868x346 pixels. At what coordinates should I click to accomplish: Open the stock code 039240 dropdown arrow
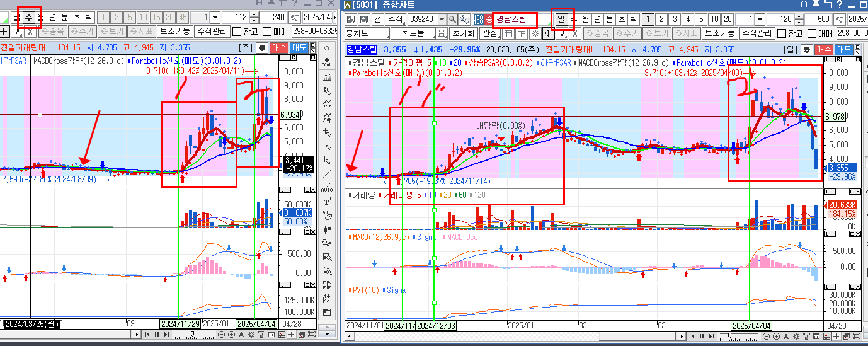[442, 19]
